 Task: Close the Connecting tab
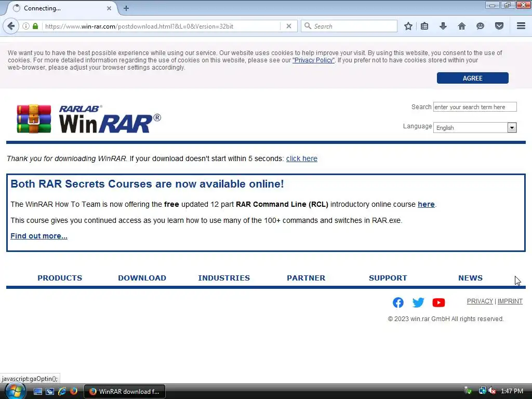coord(109,8)
